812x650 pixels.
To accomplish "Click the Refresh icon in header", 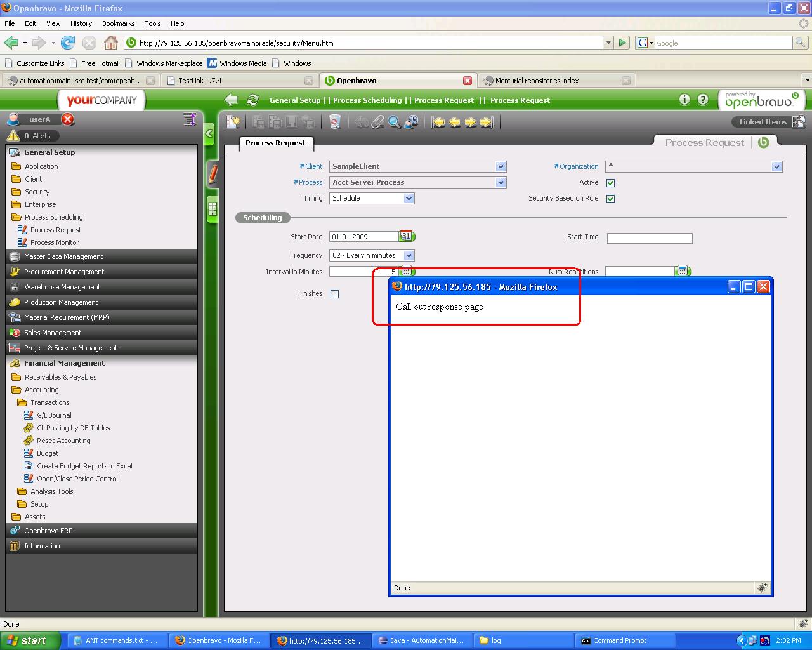I will click(x=252, y=100).
